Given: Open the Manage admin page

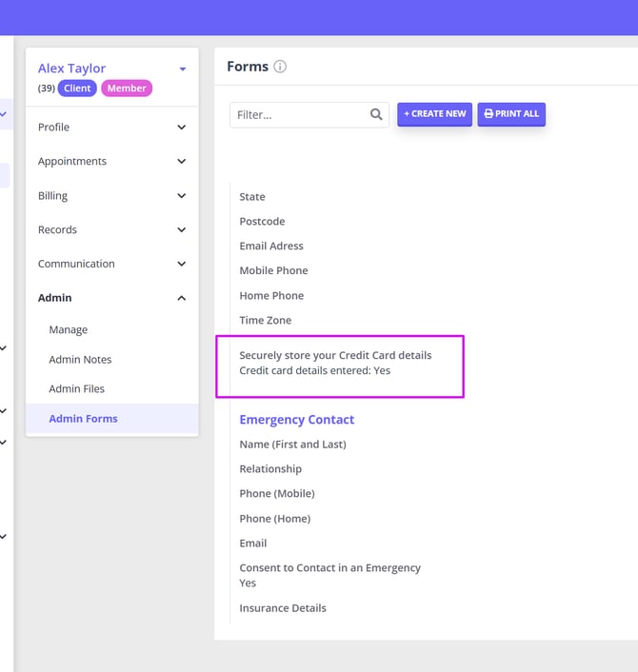Looking at the screenshot, I should tap(69, 330).
